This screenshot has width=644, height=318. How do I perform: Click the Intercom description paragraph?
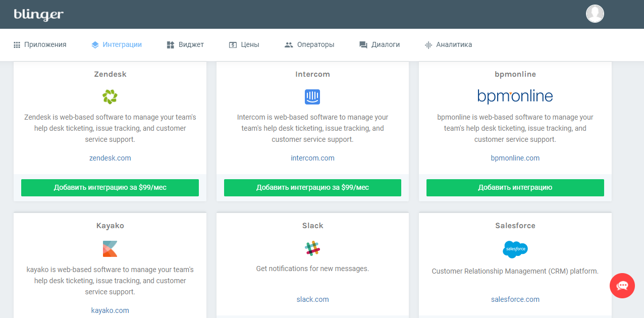tap(312, 128)
